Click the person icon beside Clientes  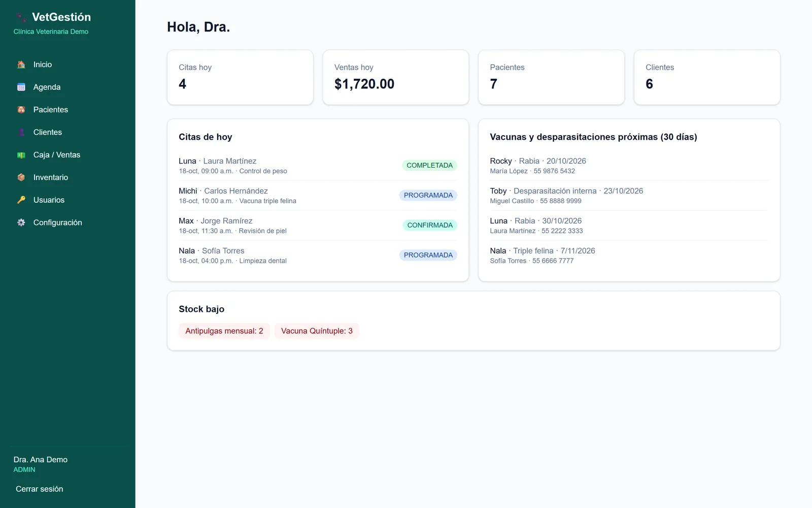21,132
